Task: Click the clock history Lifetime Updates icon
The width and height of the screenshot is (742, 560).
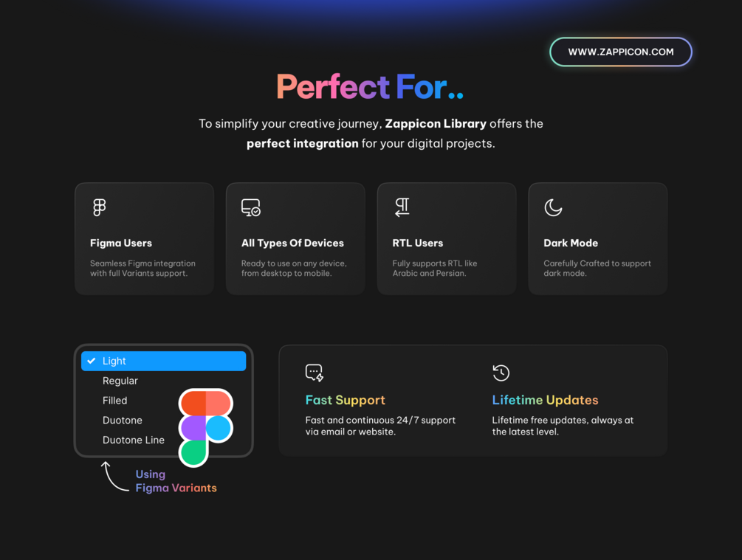Action: tap(501, 373)
